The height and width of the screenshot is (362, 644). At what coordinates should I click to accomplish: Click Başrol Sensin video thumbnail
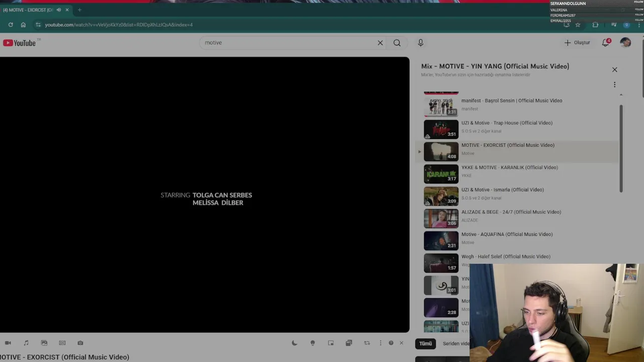pos(441,107)
